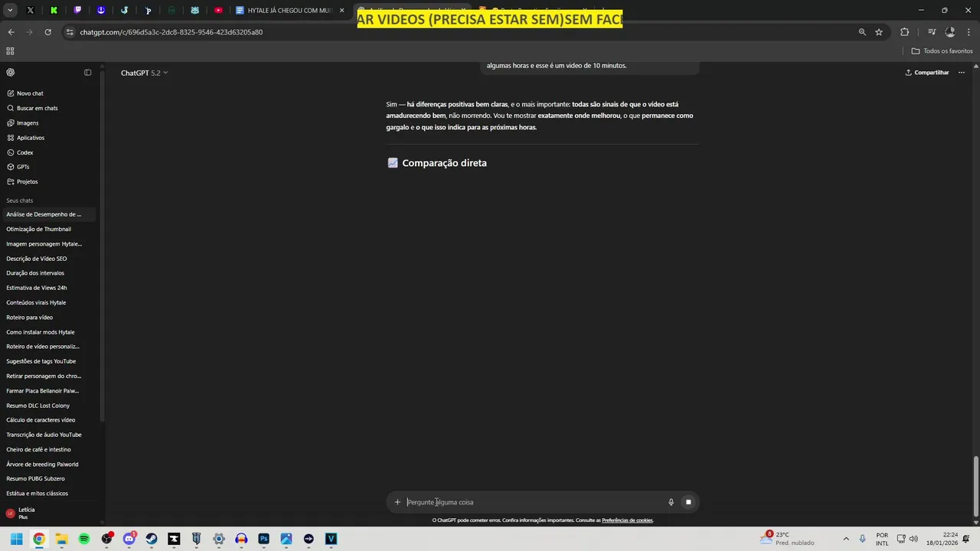Open Preferências de cookies link
980x551 pixels.
point(627,520)
